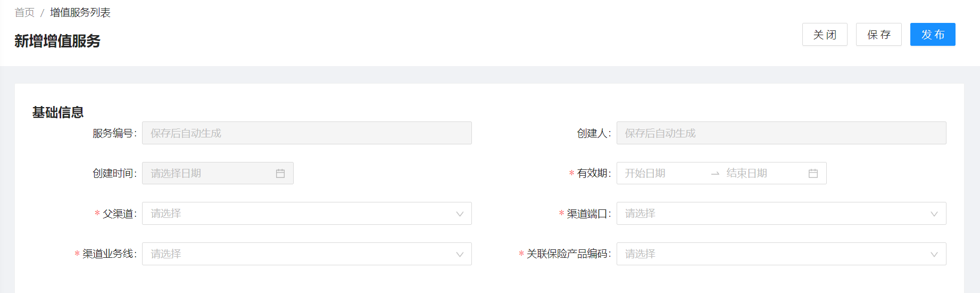Expand the 渠道业务线 dropdown

[307, 254]
